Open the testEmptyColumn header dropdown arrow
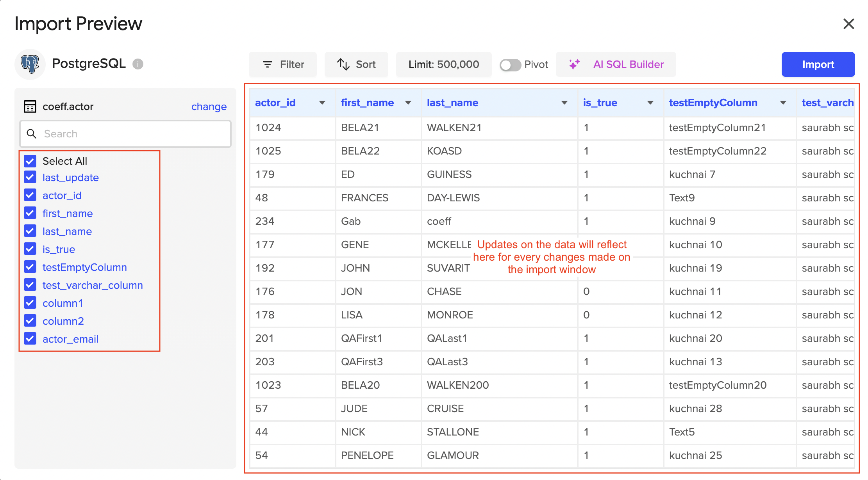The image size is (868, 480). click(x=783, y=103)
